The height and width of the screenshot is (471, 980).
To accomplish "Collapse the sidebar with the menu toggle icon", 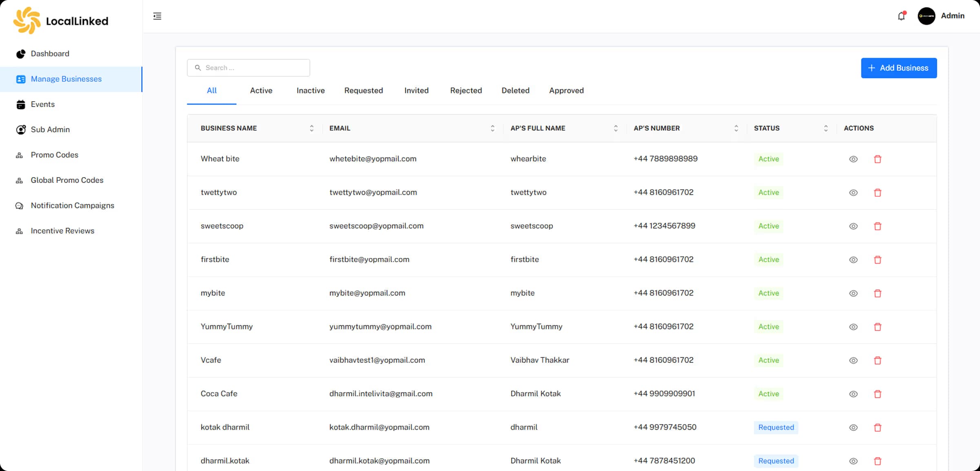I will [x=157, y=16].
